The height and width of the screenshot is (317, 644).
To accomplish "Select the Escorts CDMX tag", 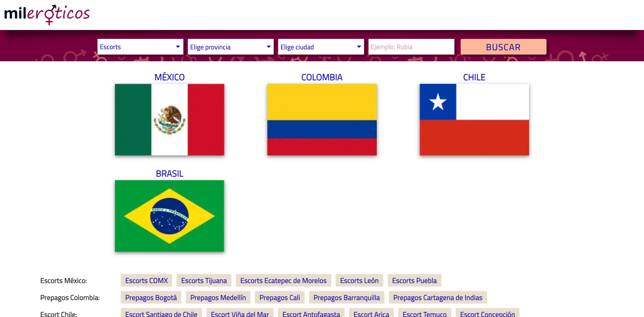I will 146,280.
